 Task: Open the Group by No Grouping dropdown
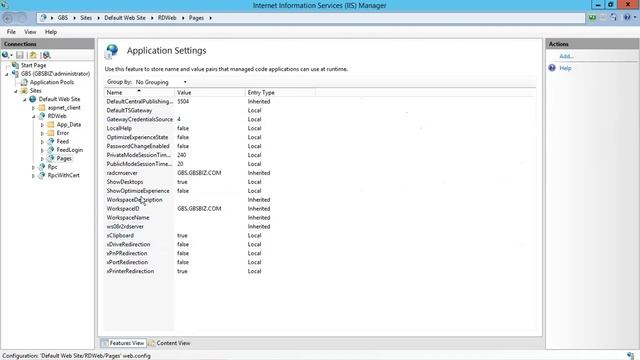pos(161,82)
